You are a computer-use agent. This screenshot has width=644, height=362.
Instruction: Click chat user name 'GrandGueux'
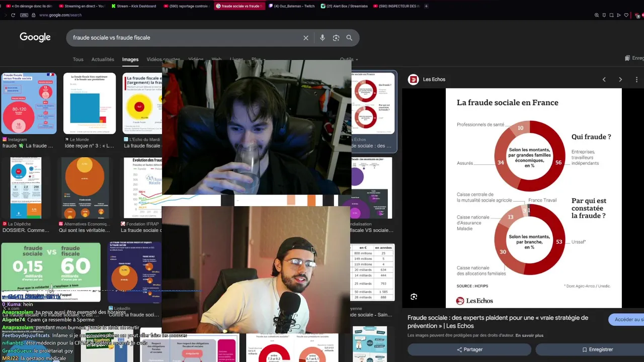17,350
